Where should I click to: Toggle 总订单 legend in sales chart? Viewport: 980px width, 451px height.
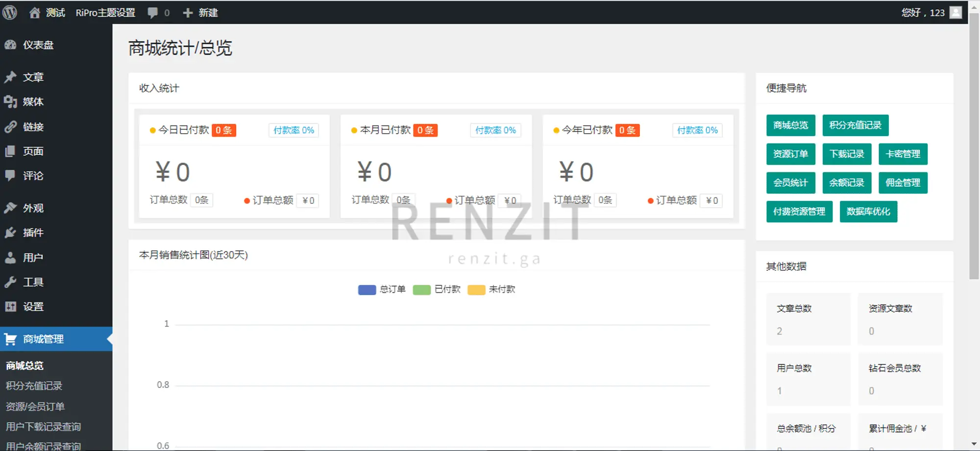pos(382,289)
